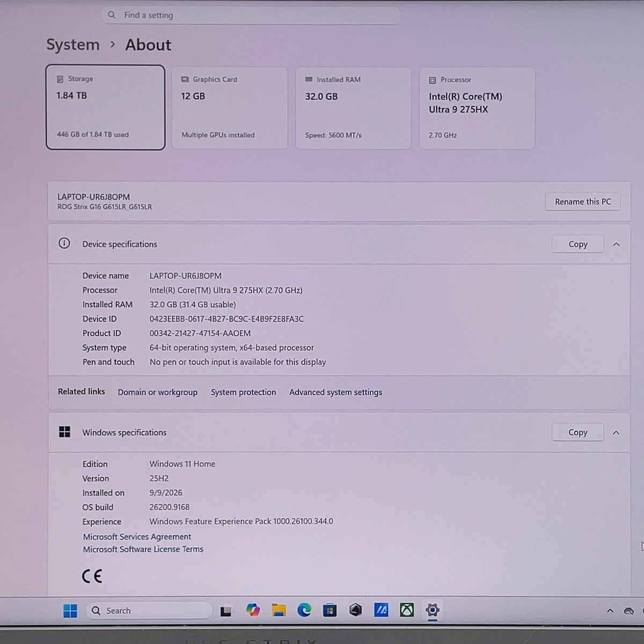Copy the Windows specifications

[578, 433]
